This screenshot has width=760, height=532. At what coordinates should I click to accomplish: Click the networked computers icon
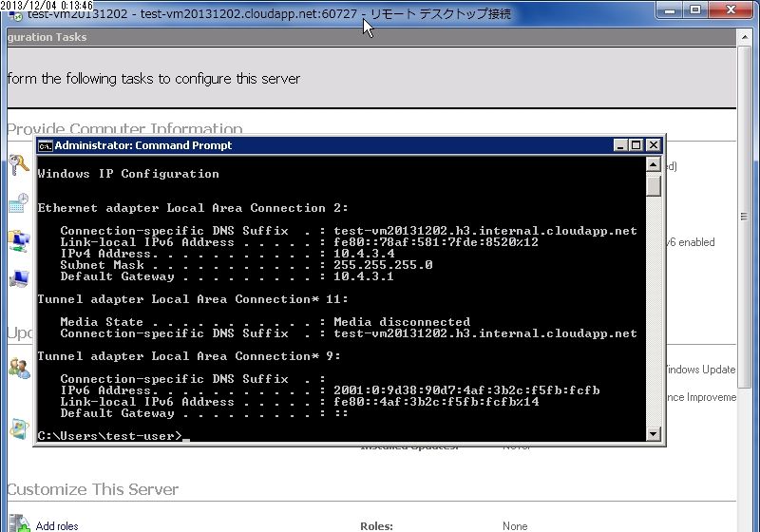[x=19, y=240]
